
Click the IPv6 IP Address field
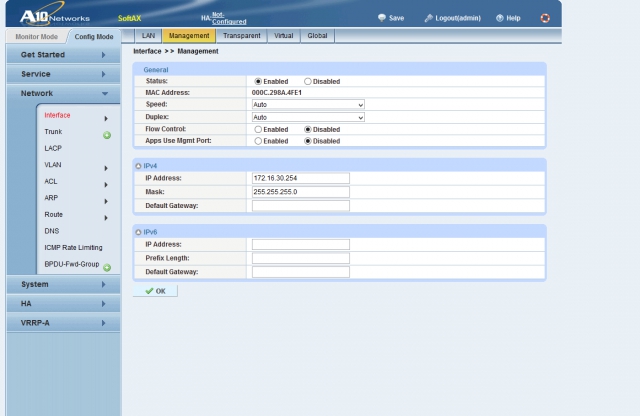[x=301, y=244]
